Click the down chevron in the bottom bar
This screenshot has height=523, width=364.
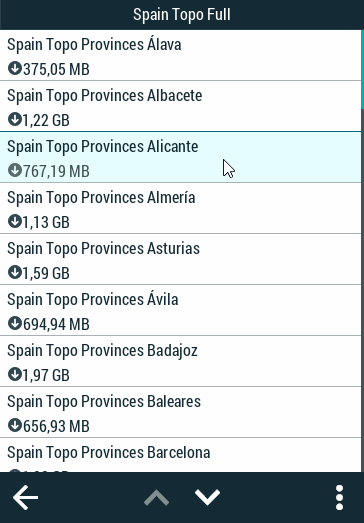tap(208, 497)
